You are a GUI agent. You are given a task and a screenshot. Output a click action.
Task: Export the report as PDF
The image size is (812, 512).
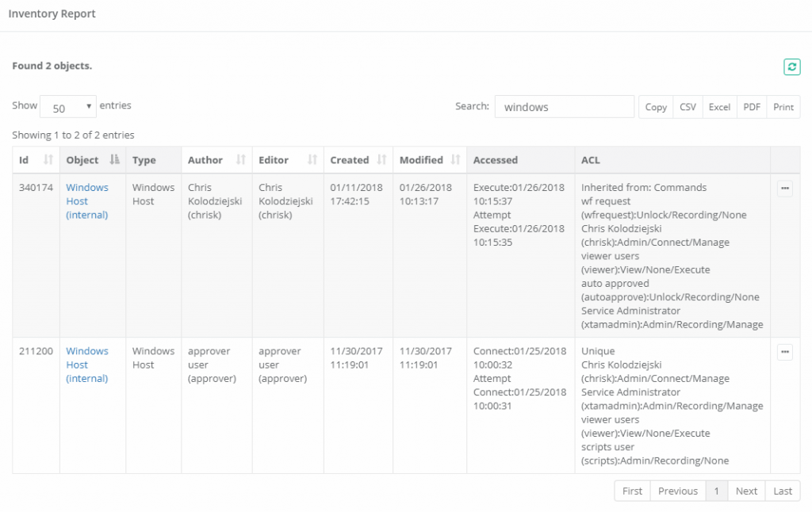pyautogui.click(x=751, y=107)
